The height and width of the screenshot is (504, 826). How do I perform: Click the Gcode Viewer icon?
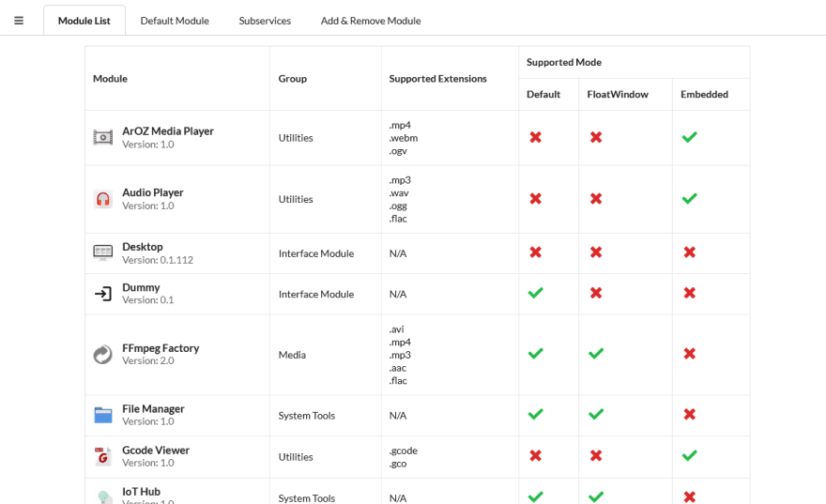pyautogui.click(x=103, y=456)
